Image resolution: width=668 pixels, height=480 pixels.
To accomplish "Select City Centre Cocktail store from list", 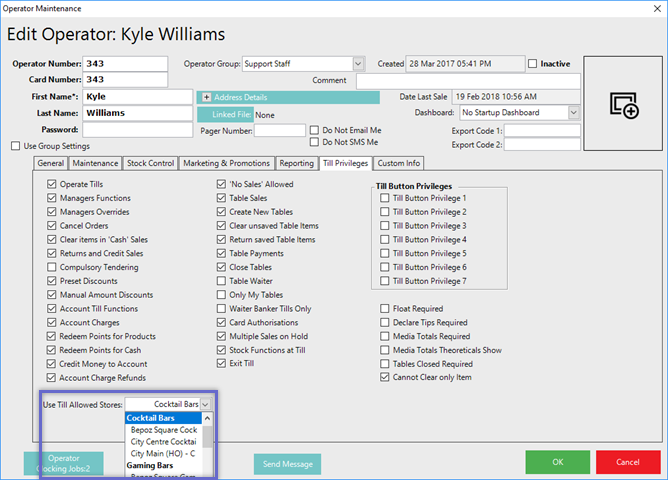I will [x=164, y=441].
